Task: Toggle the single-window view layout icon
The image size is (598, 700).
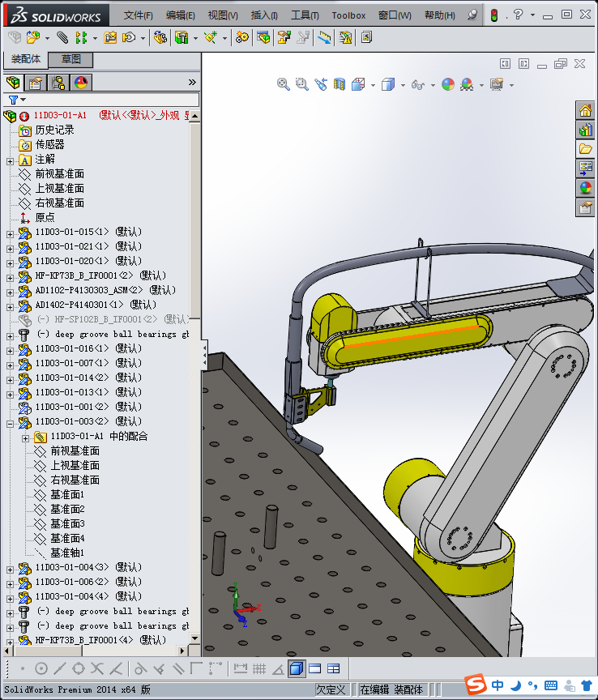Action: pos(315,668)
